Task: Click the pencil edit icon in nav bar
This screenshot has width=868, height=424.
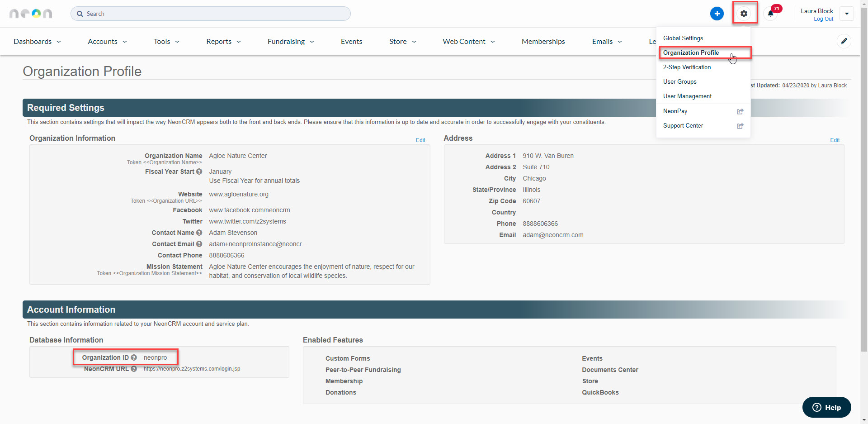Action: point(844,41)
